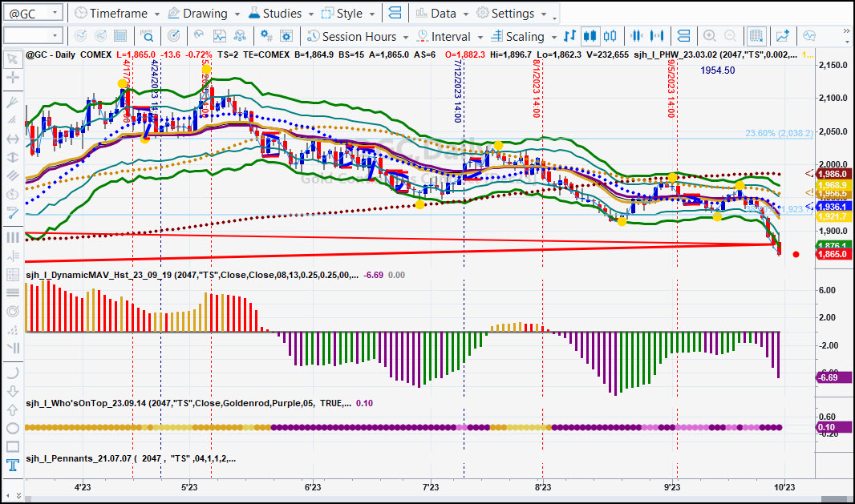
Task: Click the target/radar toolbar icon
Action: (x=173, y=37)
